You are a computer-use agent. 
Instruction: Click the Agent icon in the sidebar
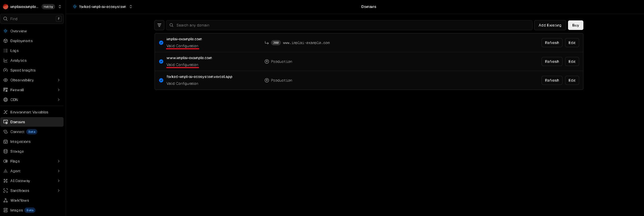tap(6, 171)
